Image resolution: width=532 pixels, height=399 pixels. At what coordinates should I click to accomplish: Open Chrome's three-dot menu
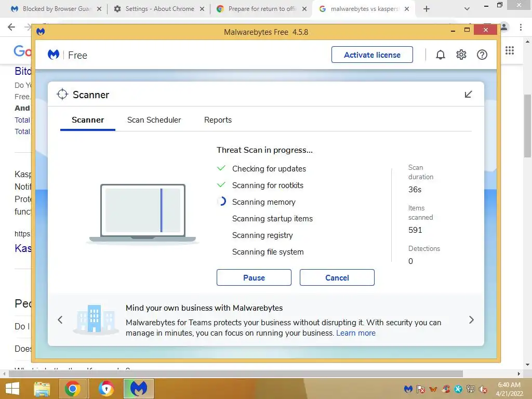pyautogui.click(x=521, y=27)
